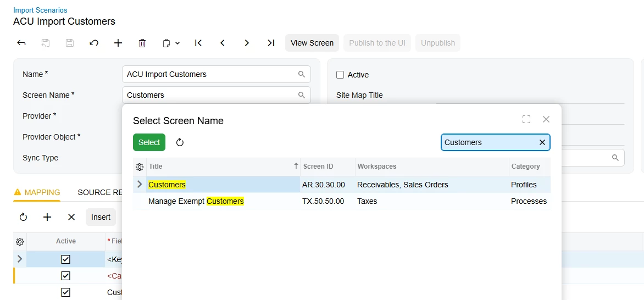Go to first record icon
Screen dimensions: 644x300
(x=198, y=43)
